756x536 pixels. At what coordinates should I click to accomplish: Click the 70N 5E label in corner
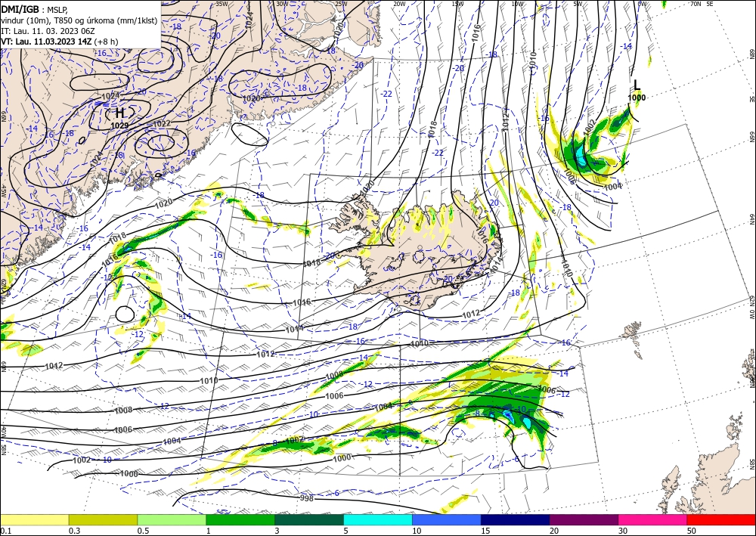(702, 4)
